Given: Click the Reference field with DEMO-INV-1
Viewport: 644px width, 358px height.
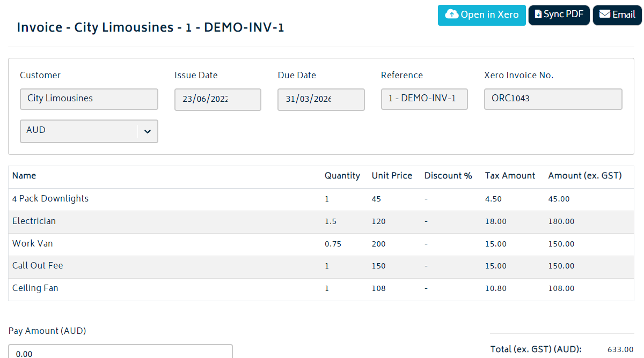Looking at the screenshot, I should (x=424, y=99).
